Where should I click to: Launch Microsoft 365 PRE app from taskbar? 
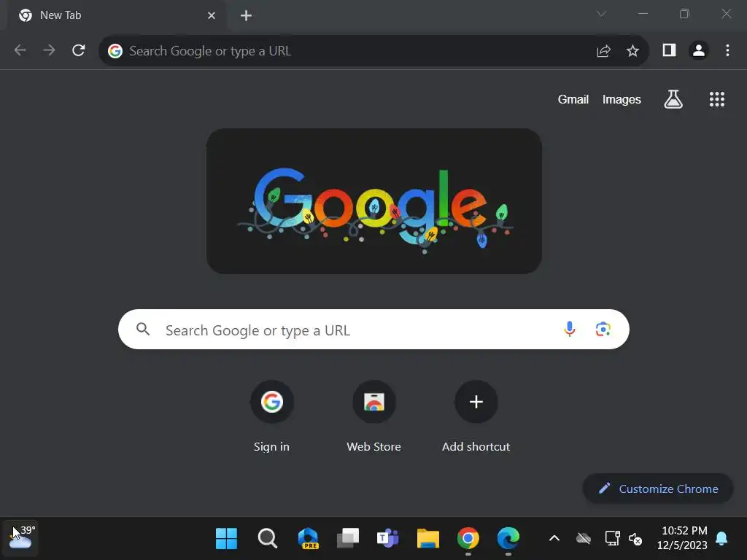point(308,539)
